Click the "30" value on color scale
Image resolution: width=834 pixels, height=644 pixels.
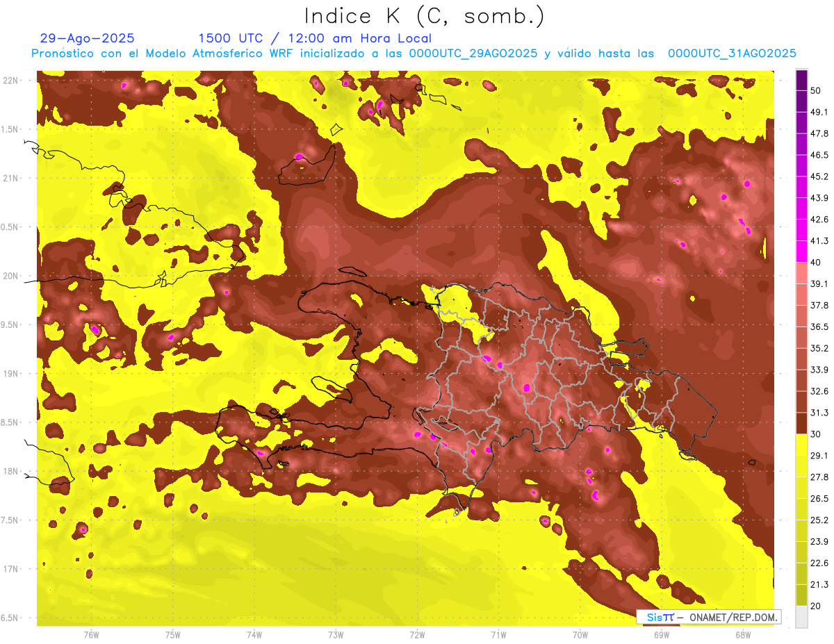click(x=815, y=434)
